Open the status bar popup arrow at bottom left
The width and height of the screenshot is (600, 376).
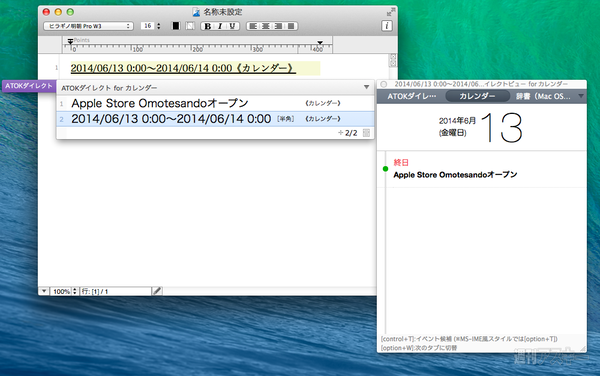coord(44,291)
